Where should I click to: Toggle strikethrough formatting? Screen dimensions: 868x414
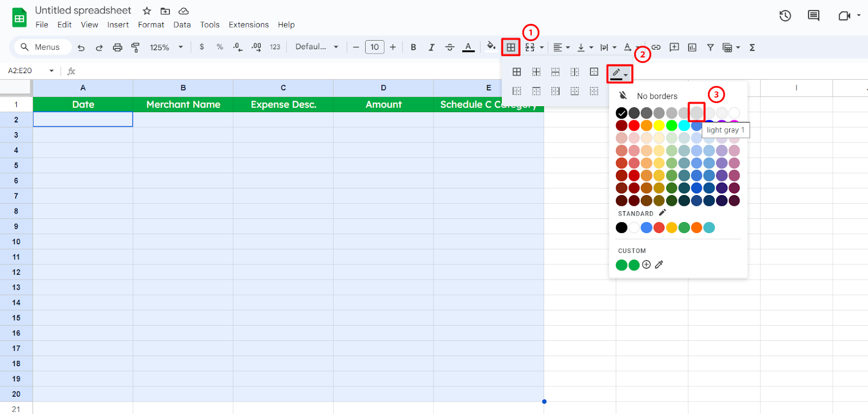coord(450,47)
